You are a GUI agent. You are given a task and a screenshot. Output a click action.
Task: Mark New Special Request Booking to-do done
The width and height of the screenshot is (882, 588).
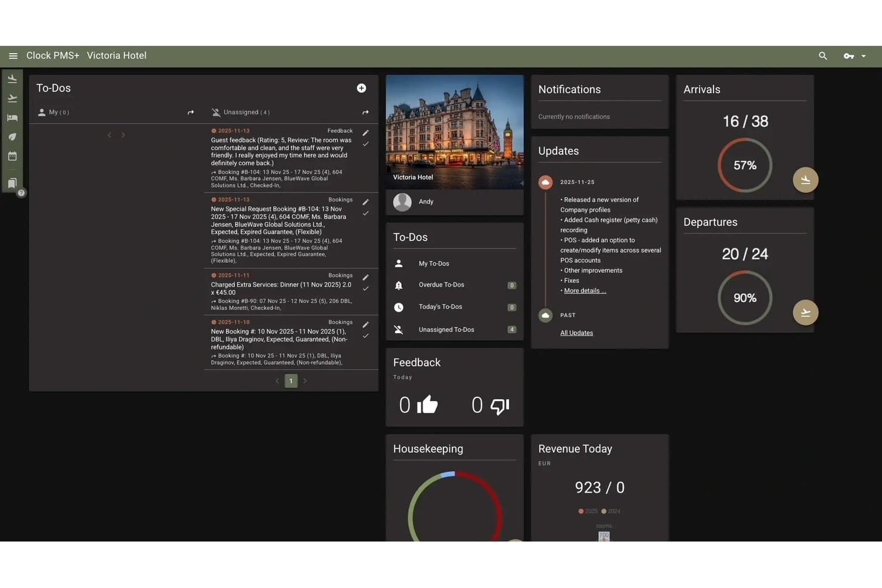[366, 213]
